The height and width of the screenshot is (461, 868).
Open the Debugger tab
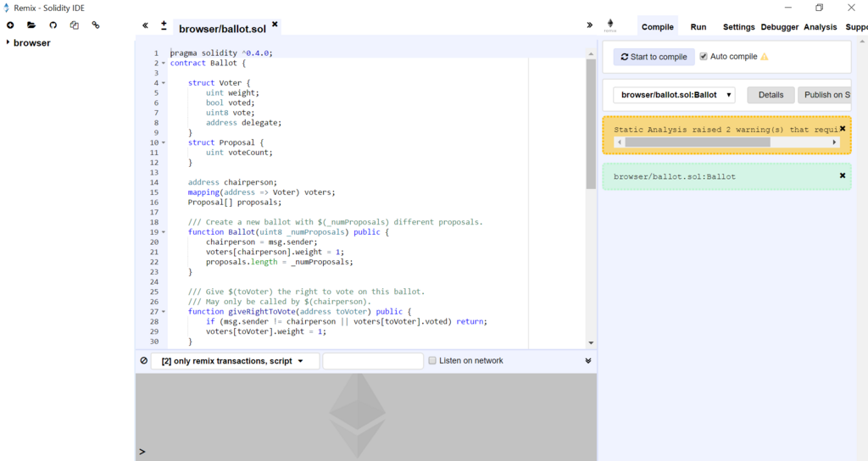780,26
